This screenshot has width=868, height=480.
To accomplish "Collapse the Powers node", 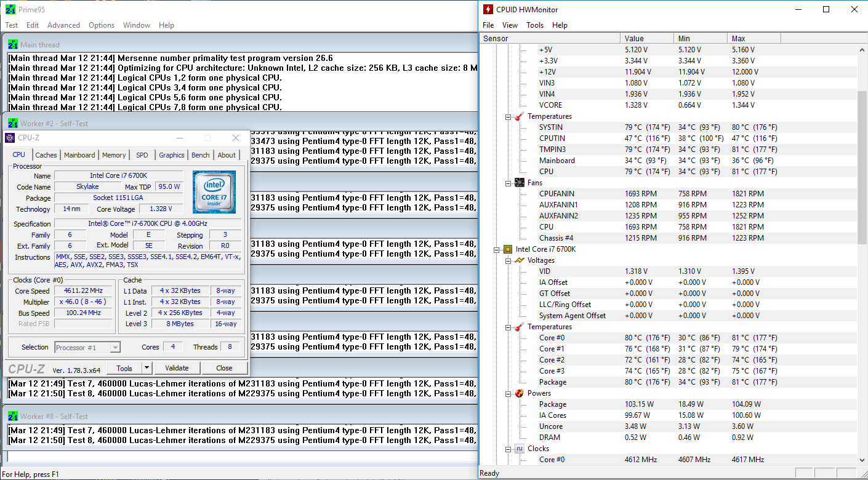I will pyautogui.click(x=508, y=393).
